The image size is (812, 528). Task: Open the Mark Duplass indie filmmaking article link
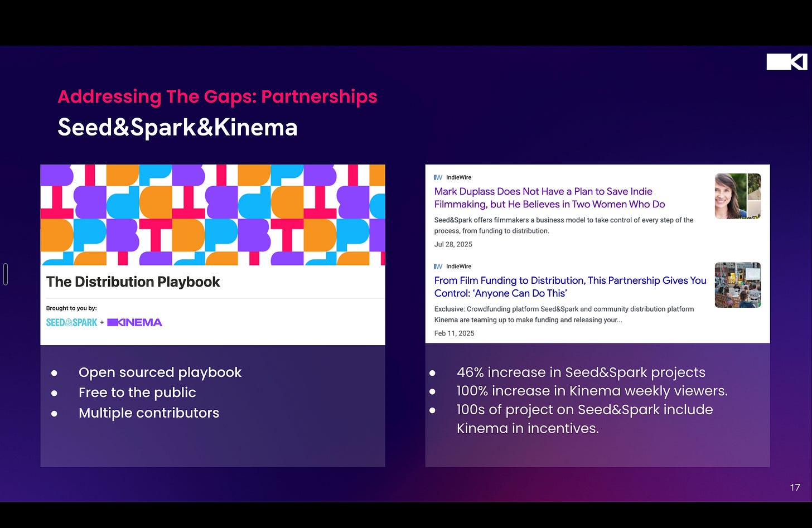549,198
